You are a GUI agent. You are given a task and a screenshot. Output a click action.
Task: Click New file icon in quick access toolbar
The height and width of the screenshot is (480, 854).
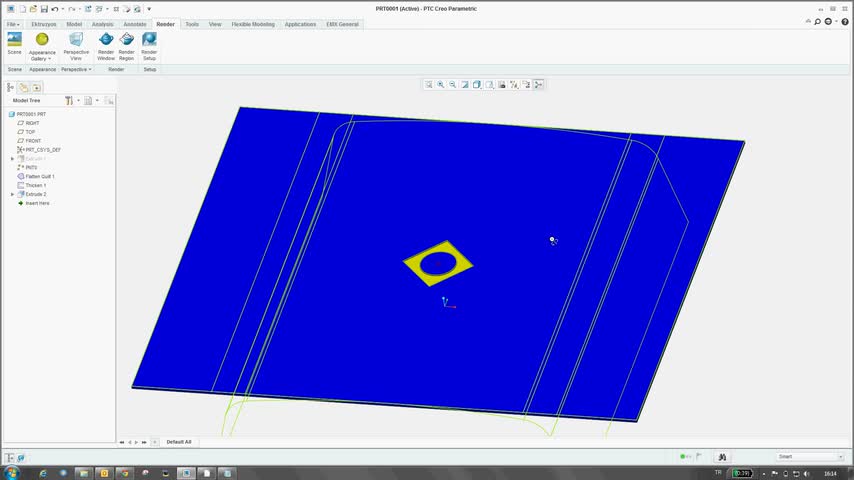(x=22, y=9)
